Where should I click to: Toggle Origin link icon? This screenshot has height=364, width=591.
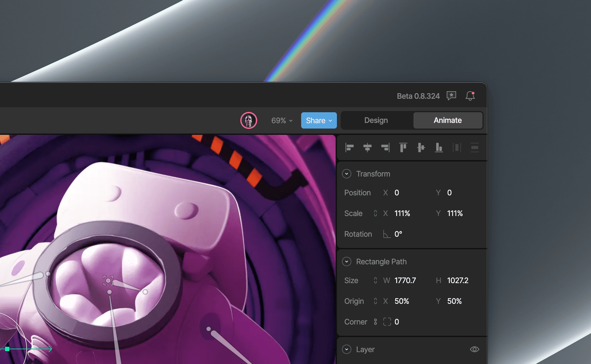pos(375,301)
